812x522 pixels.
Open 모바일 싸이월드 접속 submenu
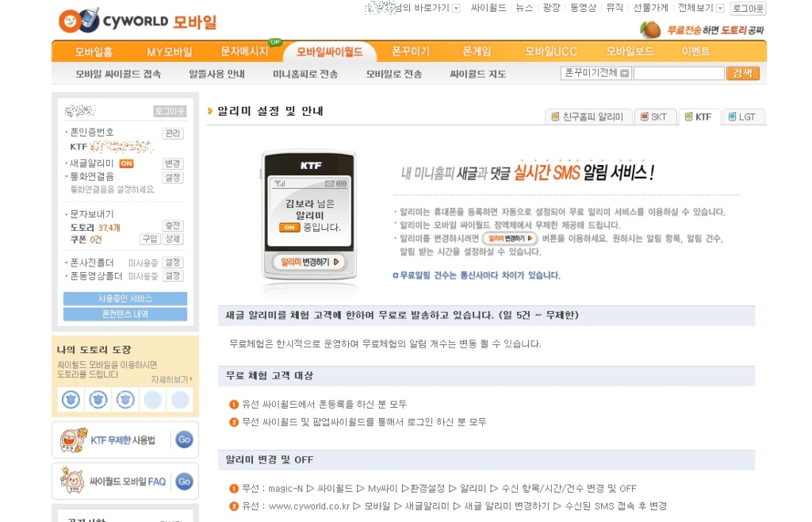[x=118, y=74]
